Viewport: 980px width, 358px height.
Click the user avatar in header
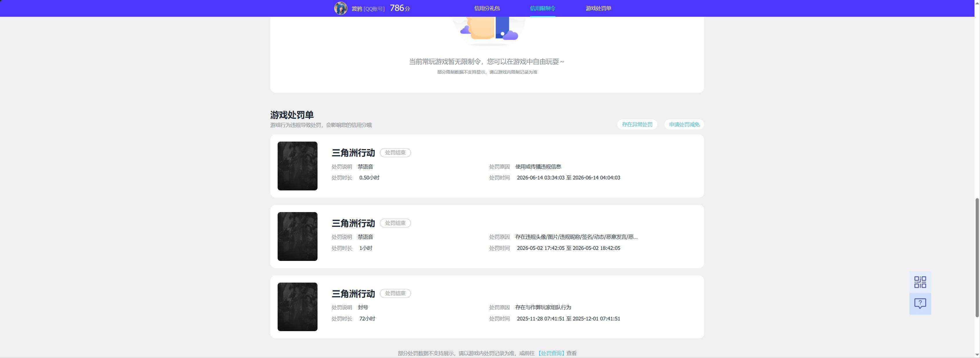coord(340,8)
